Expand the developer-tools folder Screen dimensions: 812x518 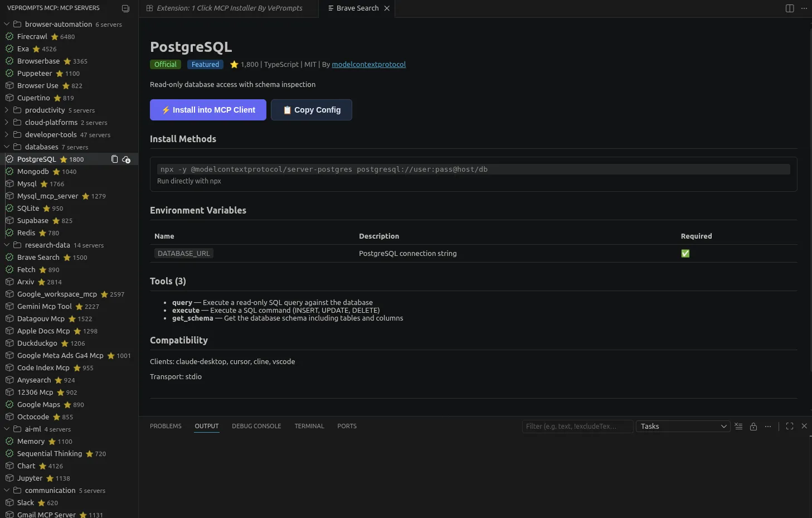(x=7, y=135)
